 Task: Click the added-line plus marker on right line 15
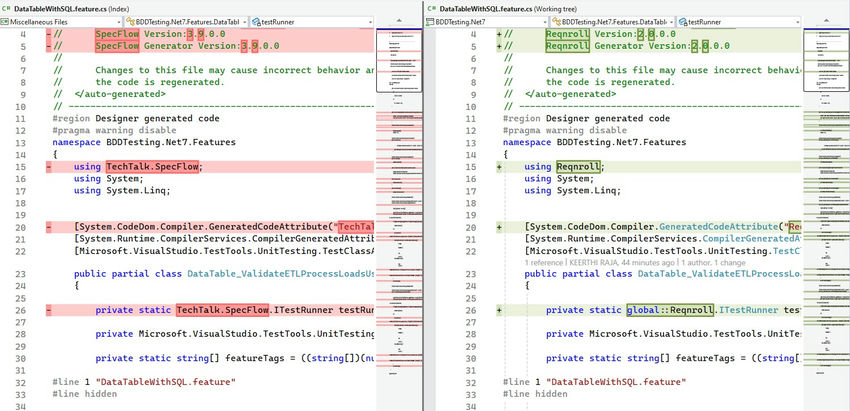498,166
